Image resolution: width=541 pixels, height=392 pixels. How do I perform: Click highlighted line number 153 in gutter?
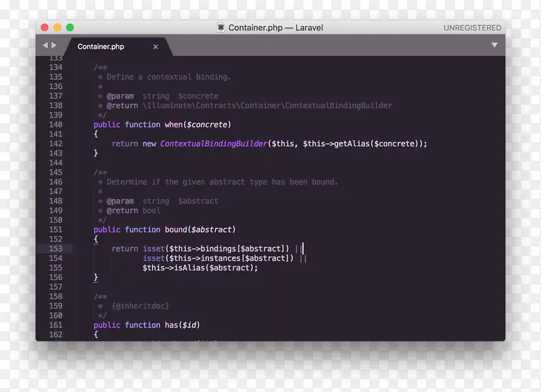point(55,249)
